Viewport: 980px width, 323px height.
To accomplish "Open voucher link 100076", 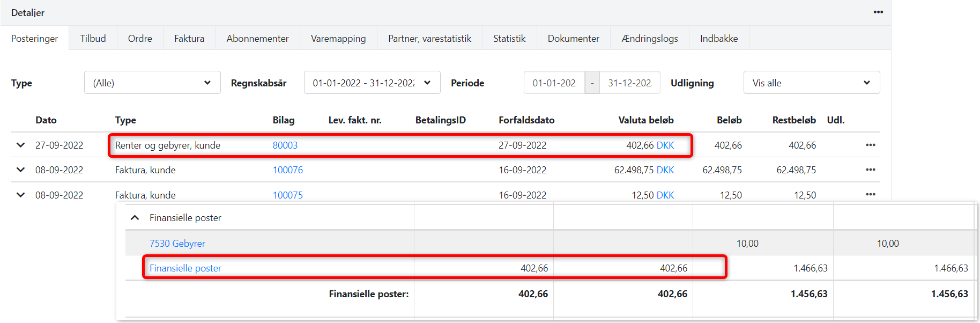I will point(288,170).
